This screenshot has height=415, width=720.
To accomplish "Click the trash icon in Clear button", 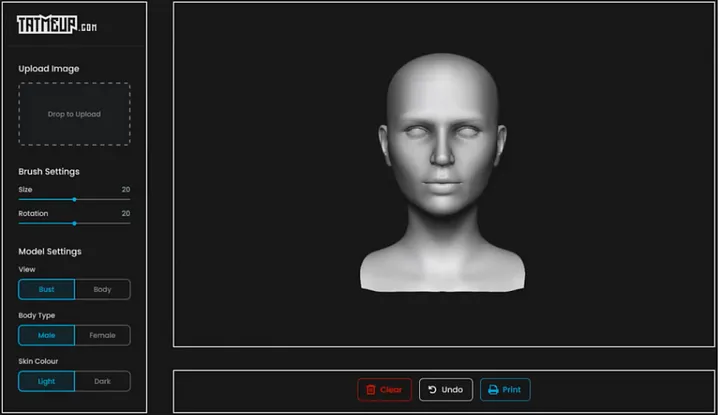I will [371, 390].
